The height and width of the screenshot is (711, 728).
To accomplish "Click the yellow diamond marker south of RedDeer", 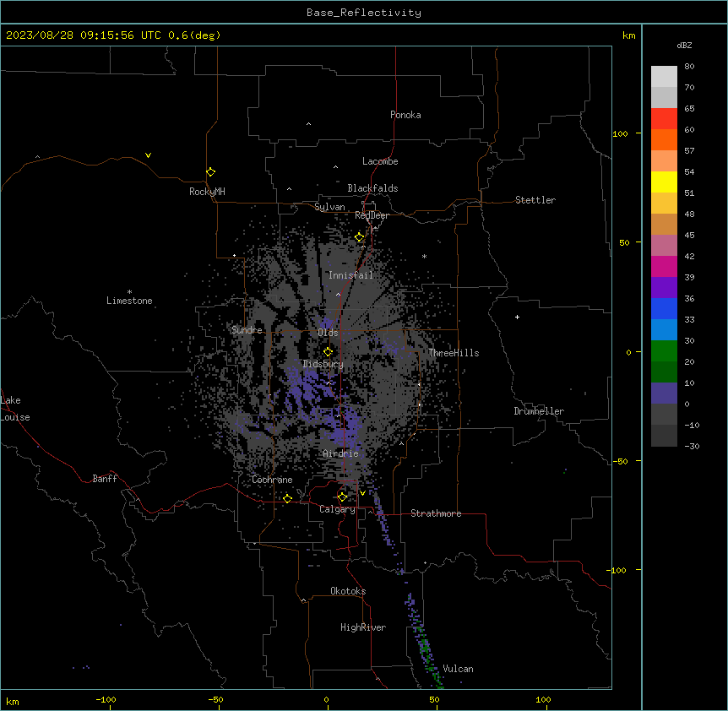I will [x=359, y=237].
